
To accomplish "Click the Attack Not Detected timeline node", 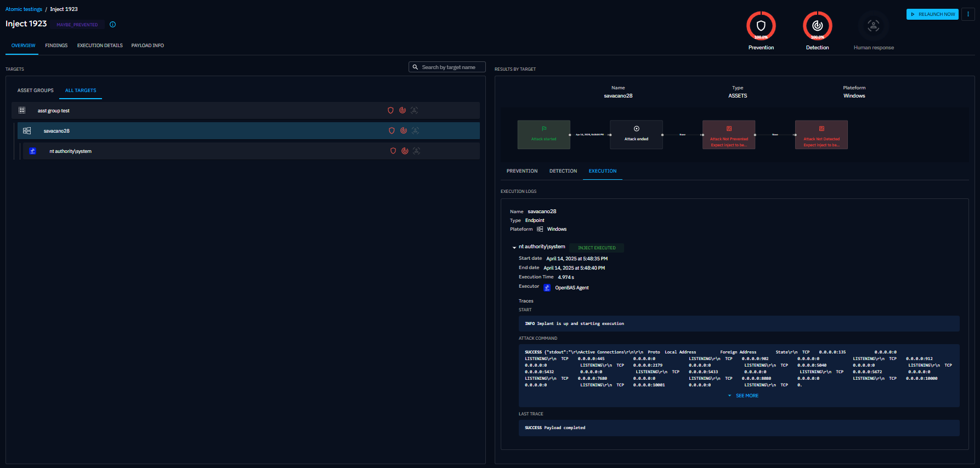I will (x=821, y=135).
